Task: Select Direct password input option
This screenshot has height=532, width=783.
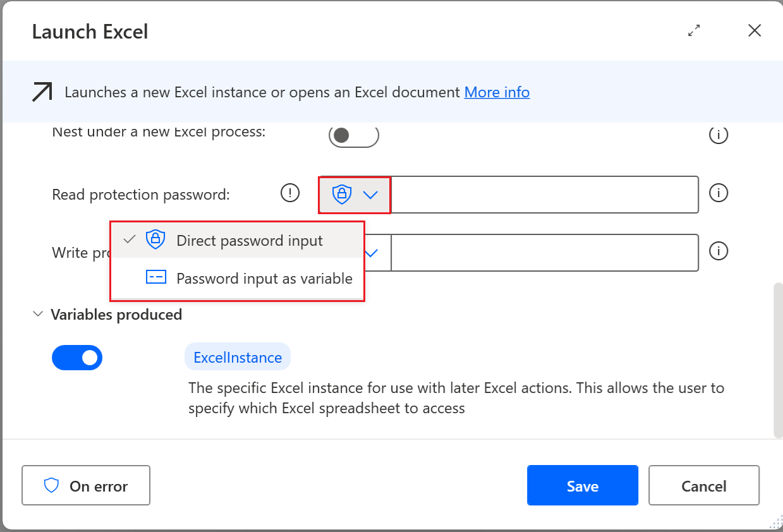Action: (250, 239)
